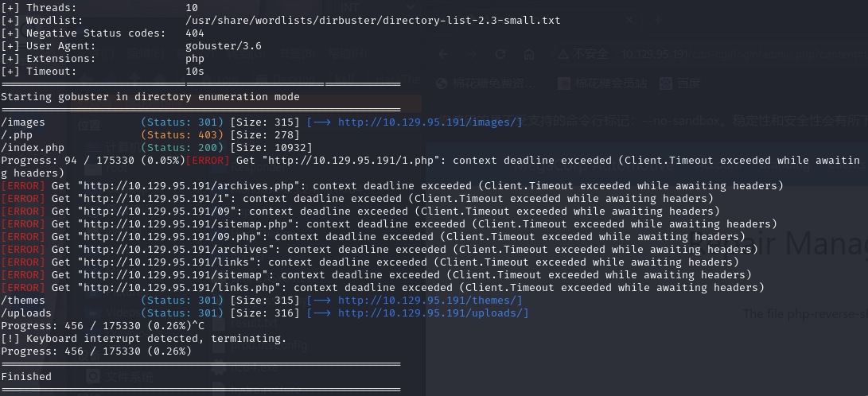Image resolution: width=868 pixels, height=396 pixels.
Task: Click the orange Status: 403 text
Action: (x=182, y=135)
